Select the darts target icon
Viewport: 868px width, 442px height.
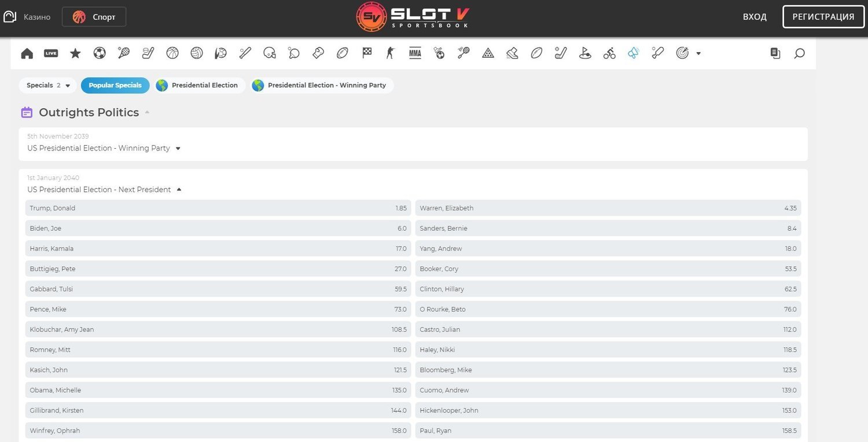point(683,53)
